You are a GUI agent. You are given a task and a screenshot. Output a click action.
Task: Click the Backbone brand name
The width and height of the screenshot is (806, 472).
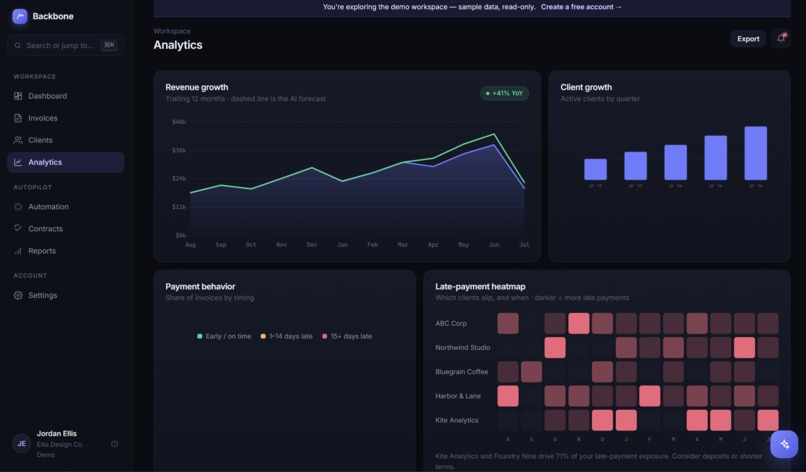53,16
